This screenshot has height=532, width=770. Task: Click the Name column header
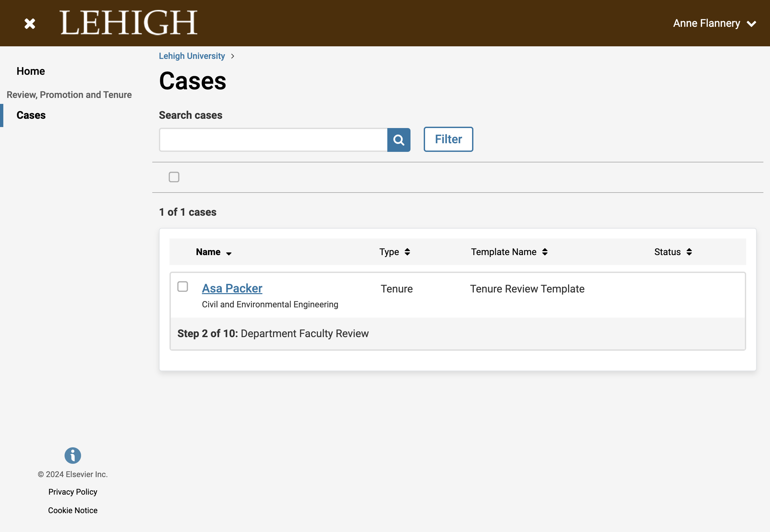pyautogui.click(x=208, y=252)
